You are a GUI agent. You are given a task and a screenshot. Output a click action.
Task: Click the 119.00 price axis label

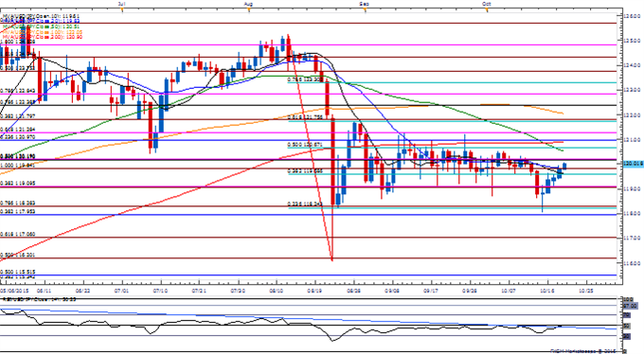pyautogui.click(x=633, y=189)
